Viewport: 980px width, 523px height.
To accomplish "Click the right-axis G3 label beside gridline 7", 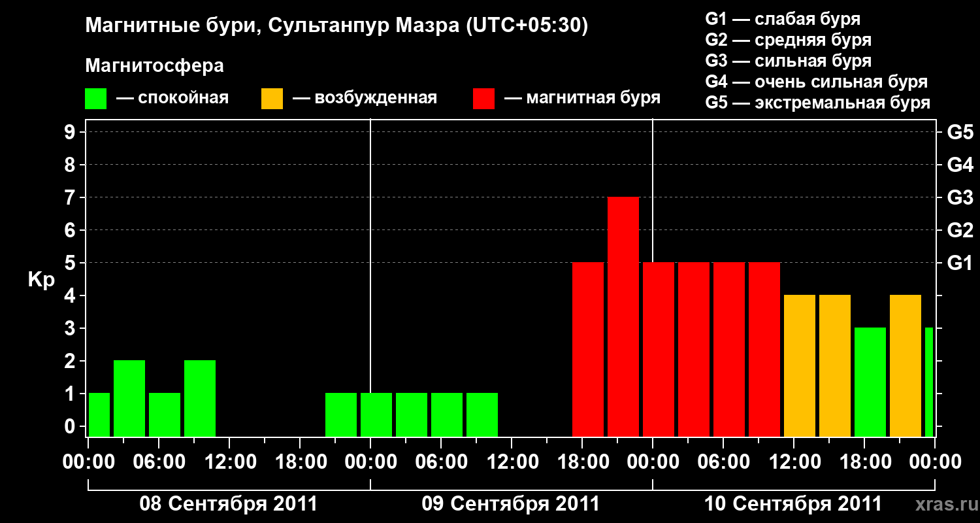I will pos(960,198).
